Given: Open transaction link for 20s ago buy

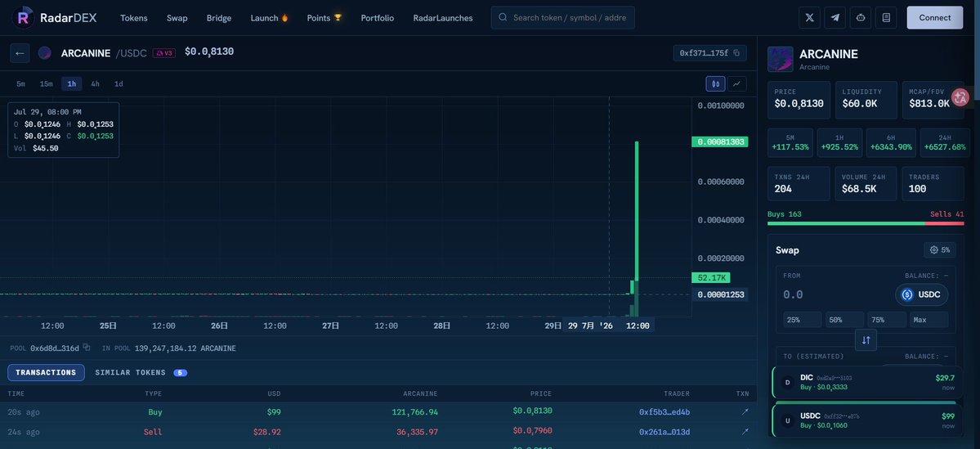Looking at the screenshot, I should point(745,412).
